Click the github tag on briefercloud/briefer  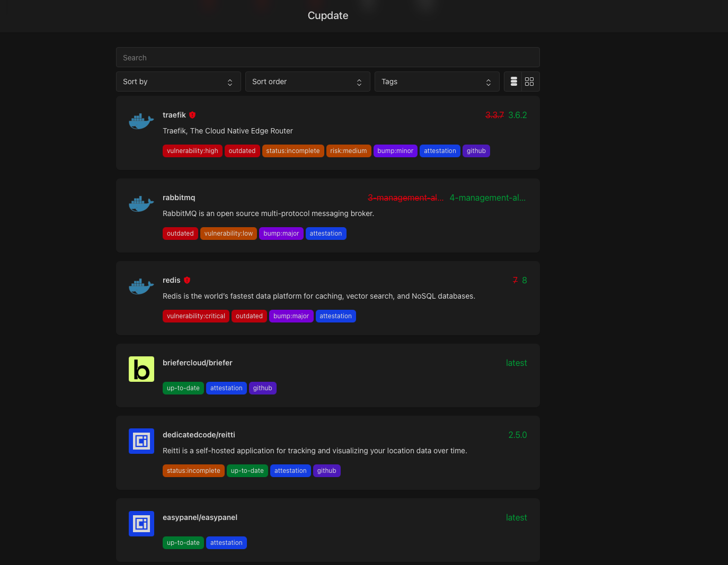[x=263, y=388]
